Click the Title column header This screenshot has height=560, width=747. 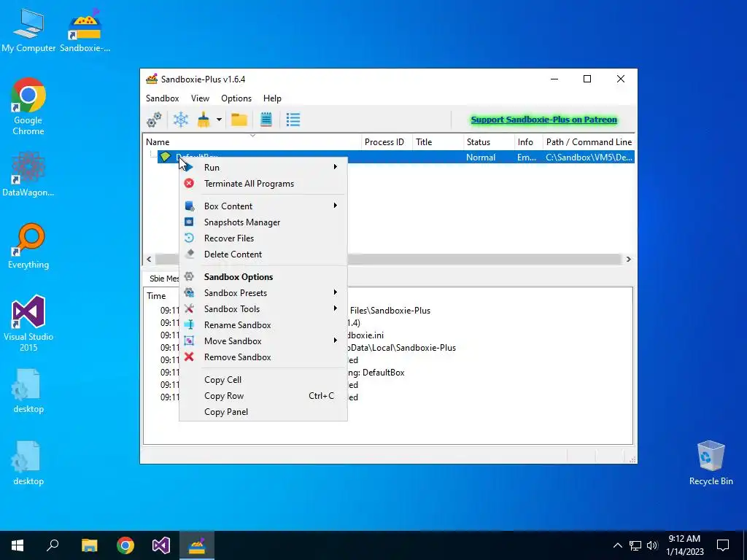pos(438,142)
